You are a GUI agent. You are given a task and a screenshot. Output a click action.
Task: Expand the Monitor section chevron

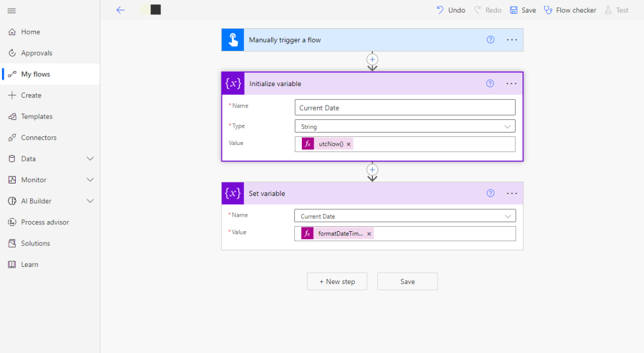90,180
